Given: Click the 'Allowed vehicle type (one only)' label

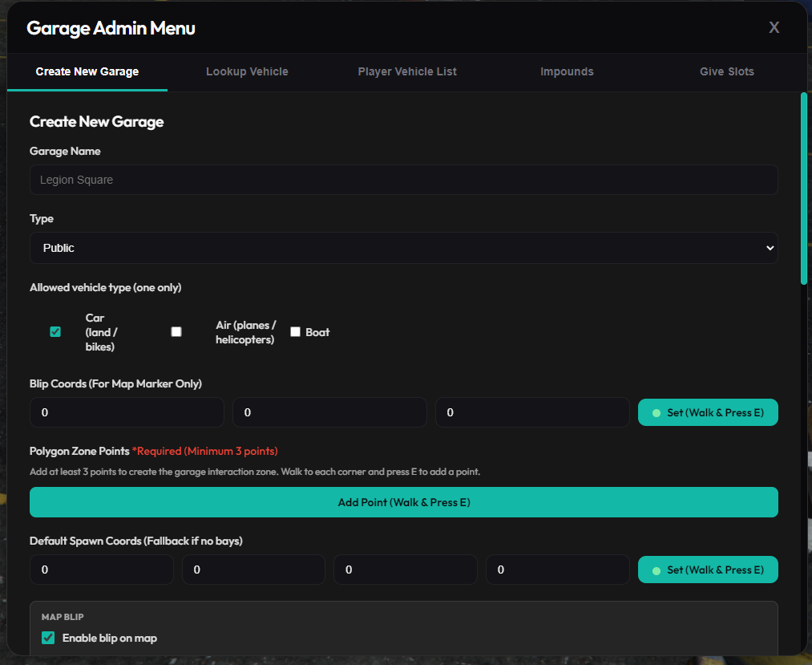Looking at the screenshot, I should tap(106, 288).
